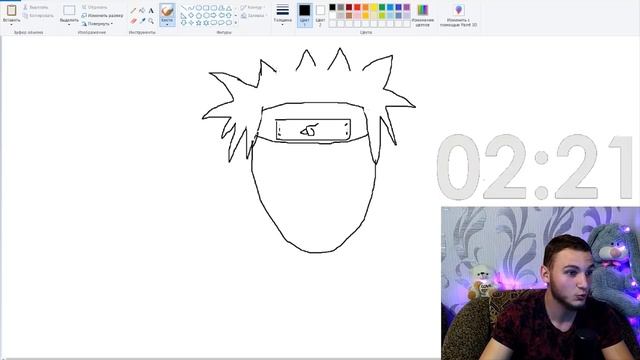Choose the Cloud callout shape
Viewport: 640px width, 360px height.
(x=229, y=22)
